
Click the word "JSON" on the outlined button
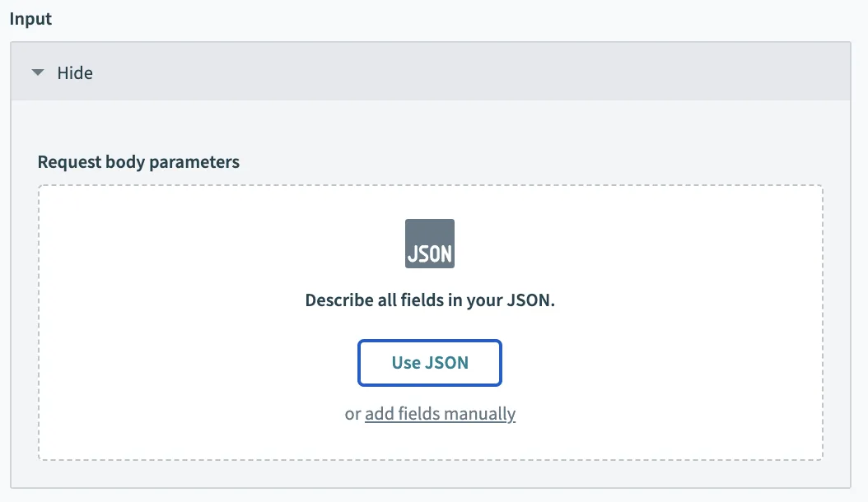447,363
